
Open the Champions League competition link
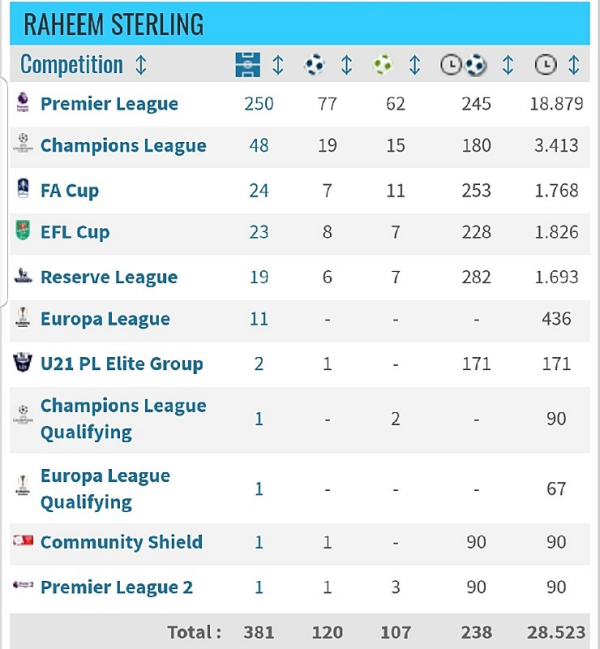(x=123, y=146)
